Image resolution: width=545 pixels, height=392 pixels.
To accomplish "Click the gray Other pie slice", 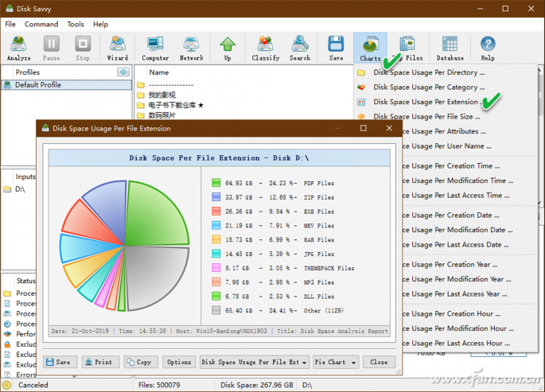I will [x=153, y=274].
